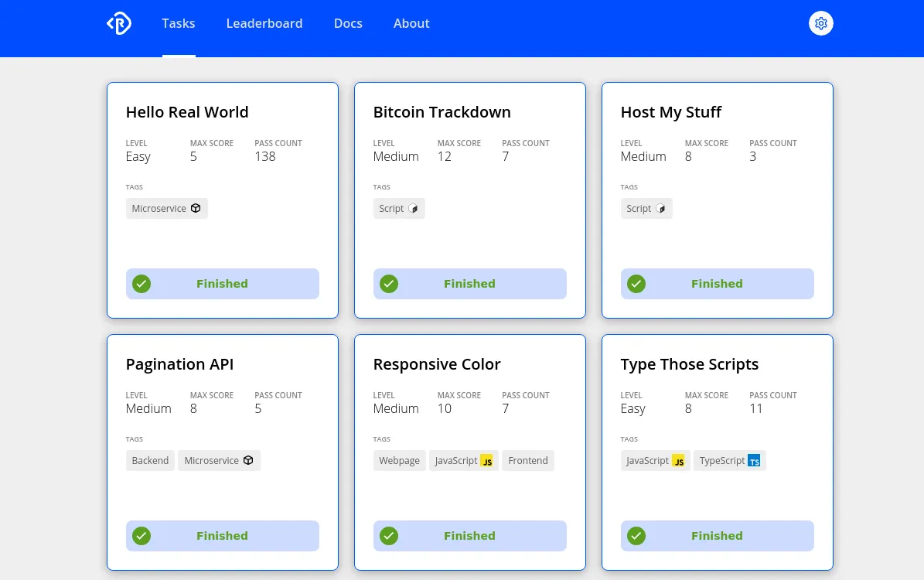Click the cube icon in Pagination API's Microservice tag

(248, 460)
